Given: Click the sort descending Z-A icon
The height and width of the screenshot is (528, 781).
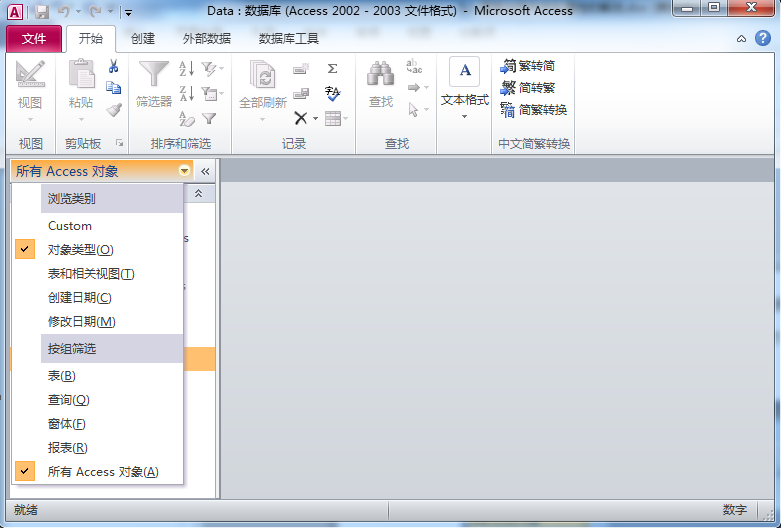Looking at the screenshot, I should click(x=187, y=93).
